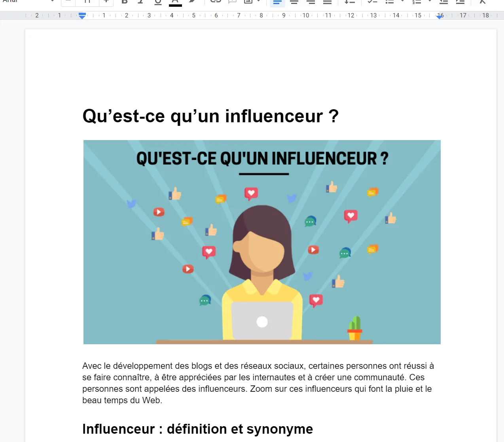This screenshot has height=442, width=504.
Task: Increase font size with plus button
Action: coord(106,2)
